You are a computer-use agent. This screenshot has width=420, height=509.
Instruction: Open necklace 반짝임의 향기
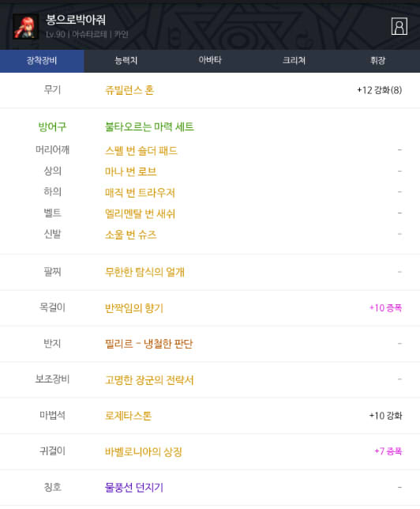pyautogui.click(x=134, y=307)
